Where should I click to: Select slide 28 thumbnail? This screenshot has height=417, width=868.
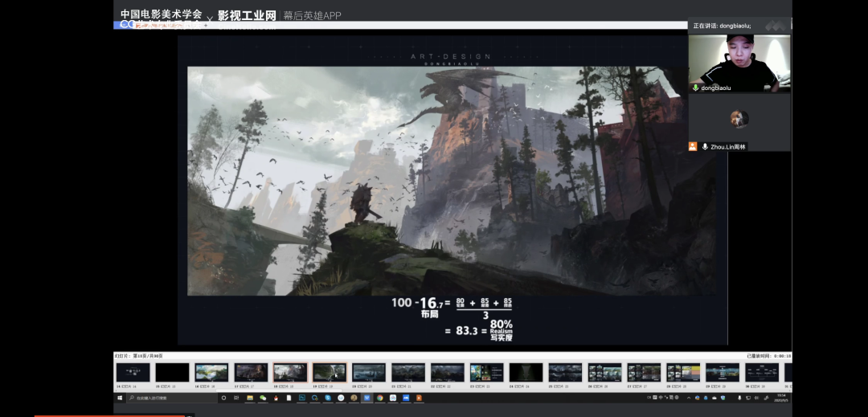point(683,373)
